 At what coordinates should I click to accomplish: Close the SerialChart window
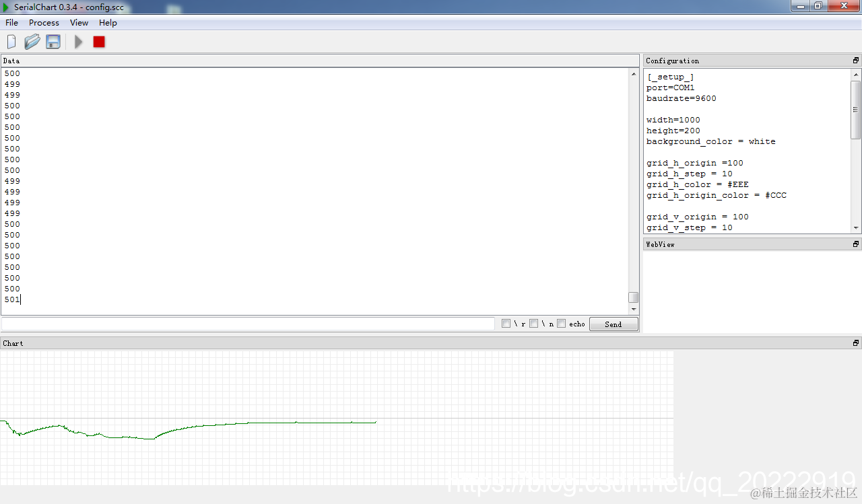click(844, 5)
